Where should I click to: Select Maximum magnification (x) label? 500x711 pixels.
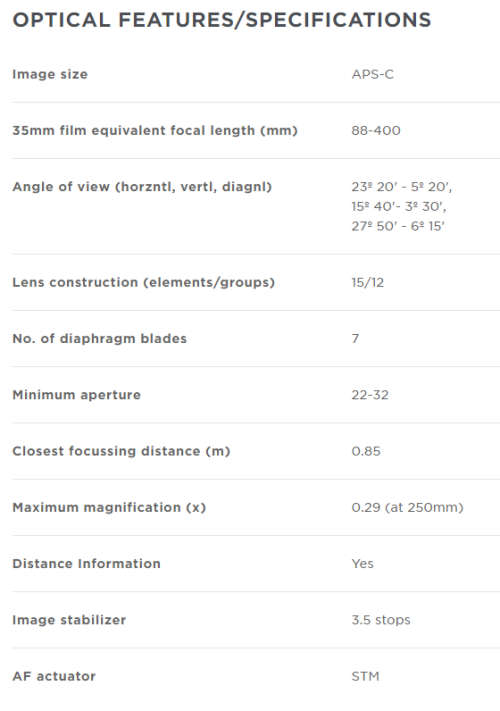click(x=109, y=507)
